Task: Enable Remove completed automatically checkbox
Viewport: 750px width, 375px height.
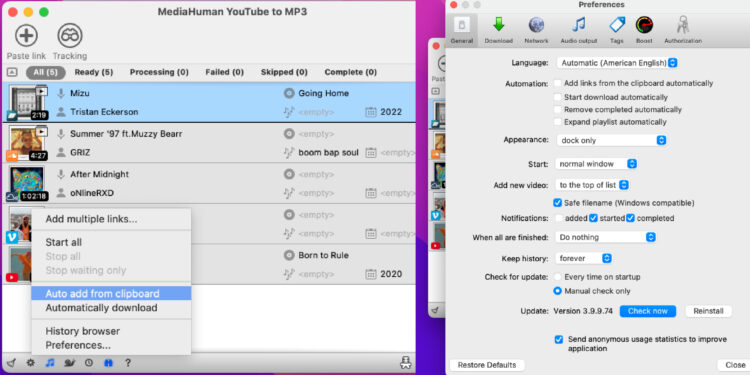Action: 558,110
